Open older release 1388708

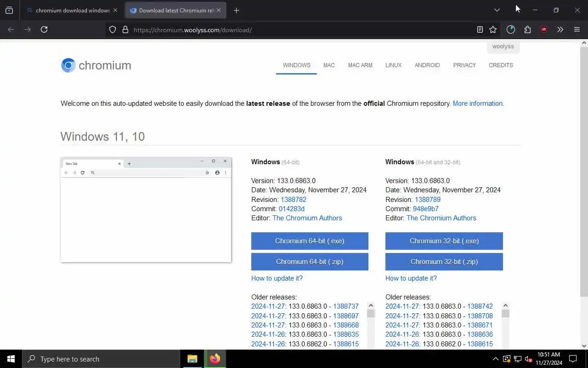click(x=480, y=316)
